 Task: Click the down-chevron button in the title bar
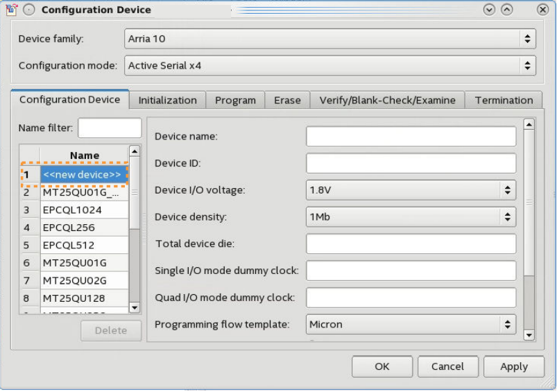pos(489,10)
